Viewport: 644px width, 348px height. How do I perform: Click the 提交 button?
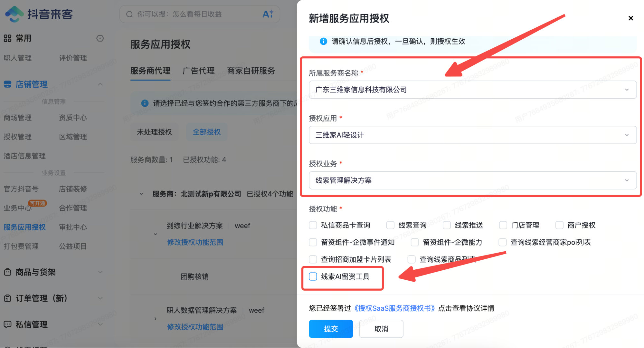pyautogui.click(x=331, y=329)
